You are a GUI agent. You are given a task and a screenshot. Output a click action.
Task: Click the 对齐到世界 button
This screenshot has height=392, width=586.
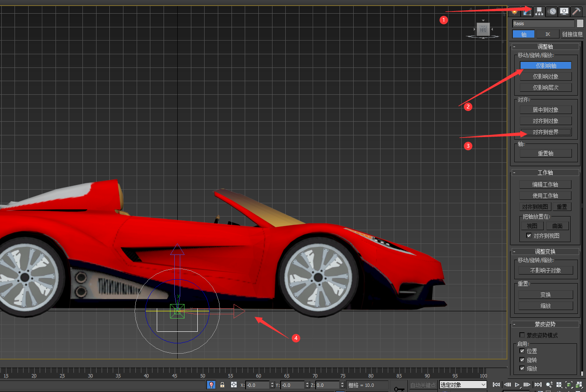click(x=545, y=132)
